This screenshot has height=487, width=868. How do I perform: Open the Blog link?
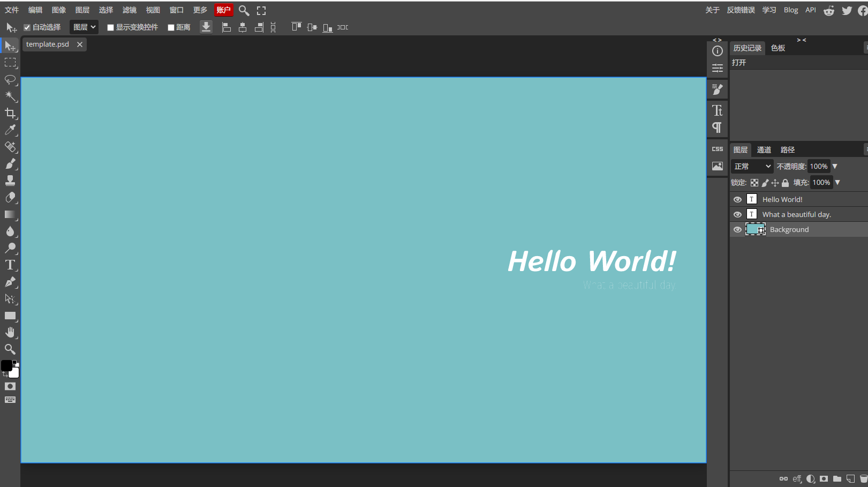[x=790, y=10]
